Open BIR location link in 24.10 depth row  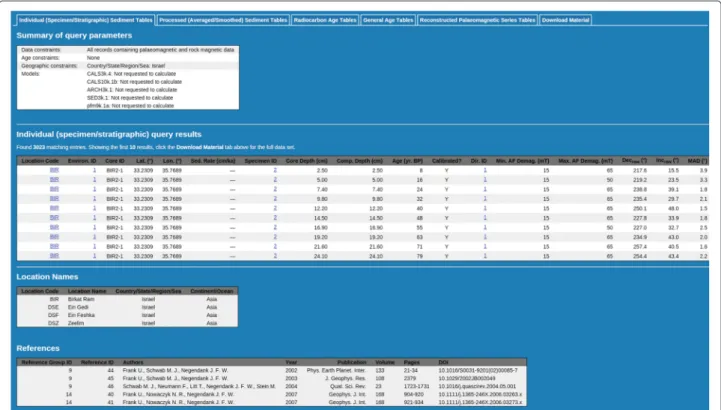click(54, 256)
